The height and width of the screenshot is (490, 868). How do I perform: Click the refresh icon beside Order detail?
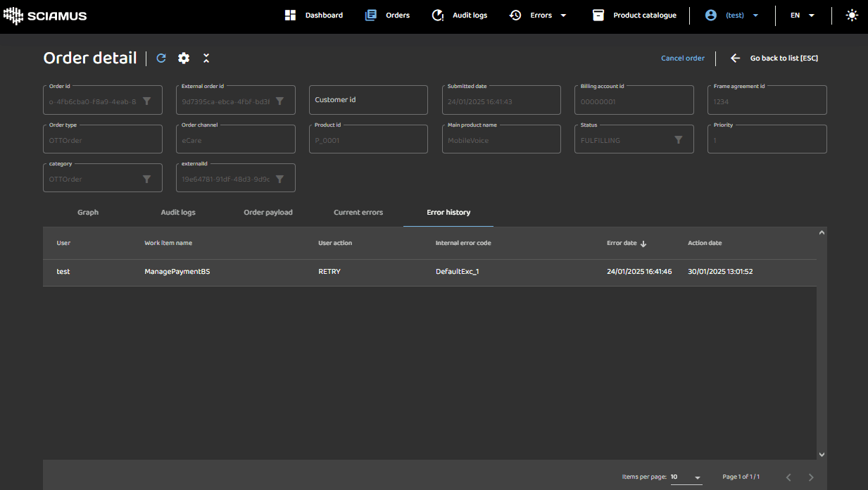tap(161, 58)
